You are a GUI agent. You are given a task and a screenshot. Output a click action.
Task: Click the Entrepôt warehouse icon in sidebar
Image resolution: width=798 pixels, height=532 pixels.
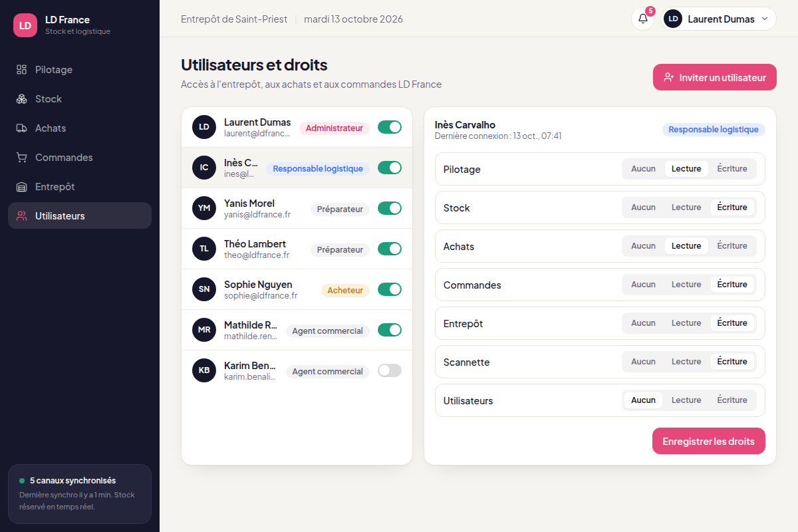click(22, 187)
